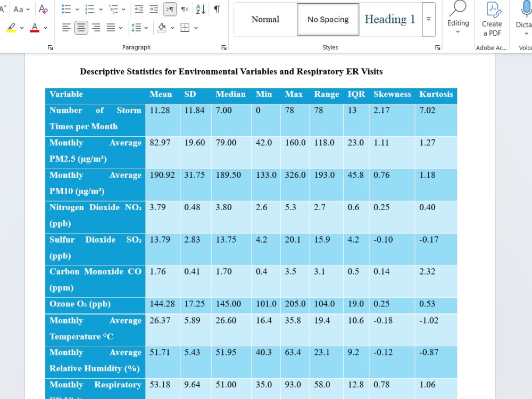Click the PM10 max value 326.0

[295, 175]
